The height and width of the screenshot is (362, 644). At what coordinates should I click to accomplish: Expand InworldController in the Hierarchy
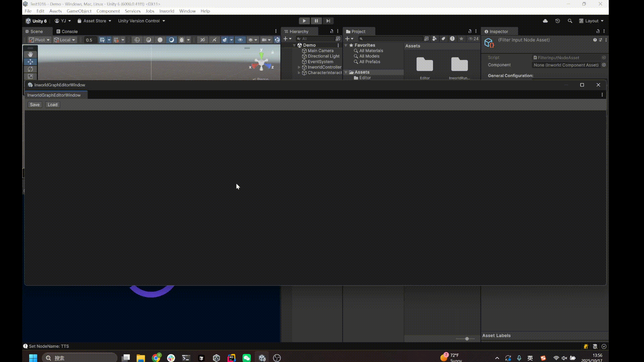pos(299,67)
